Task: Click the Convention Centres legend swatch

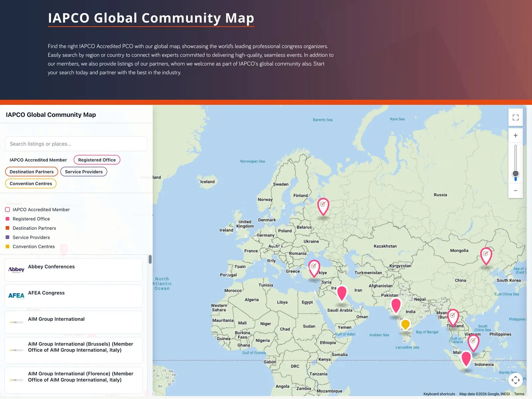Action: click(x=7, y=247)
